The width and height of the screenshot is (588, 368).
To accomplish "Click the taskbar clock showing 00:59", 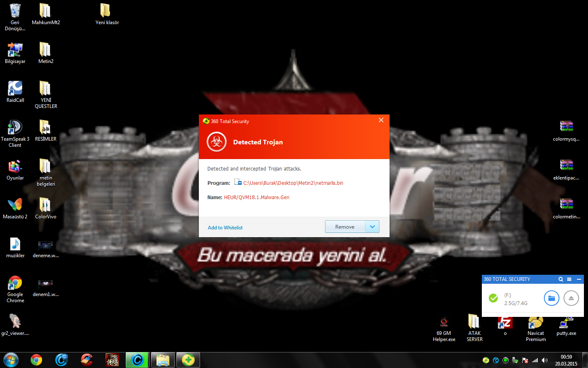I will [566, 360].
